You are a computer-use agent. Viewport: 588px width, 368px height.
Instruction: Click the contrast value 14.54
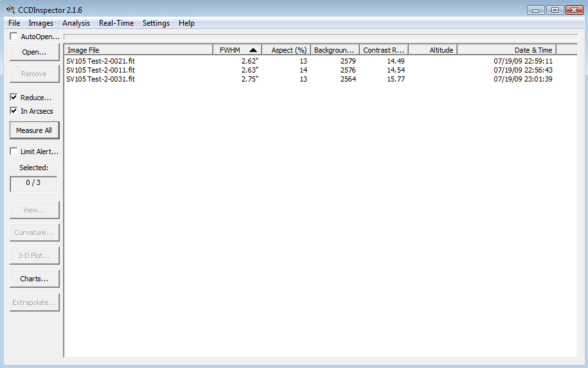click(396, 70)
